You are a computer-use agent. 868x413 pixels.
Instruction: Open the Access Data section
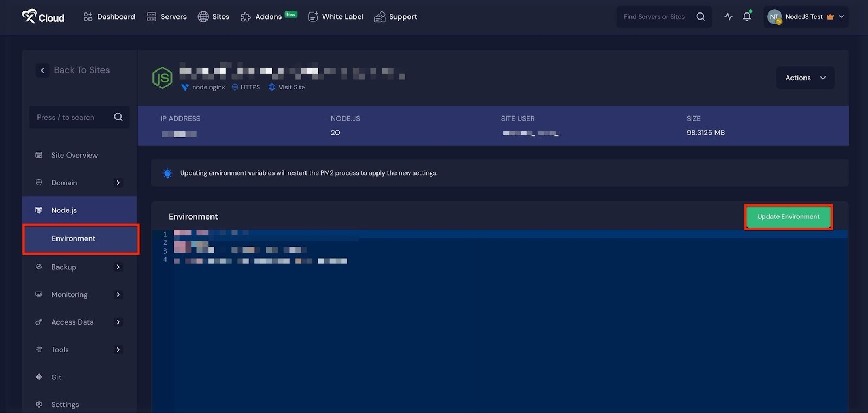(x=72, y=322)
